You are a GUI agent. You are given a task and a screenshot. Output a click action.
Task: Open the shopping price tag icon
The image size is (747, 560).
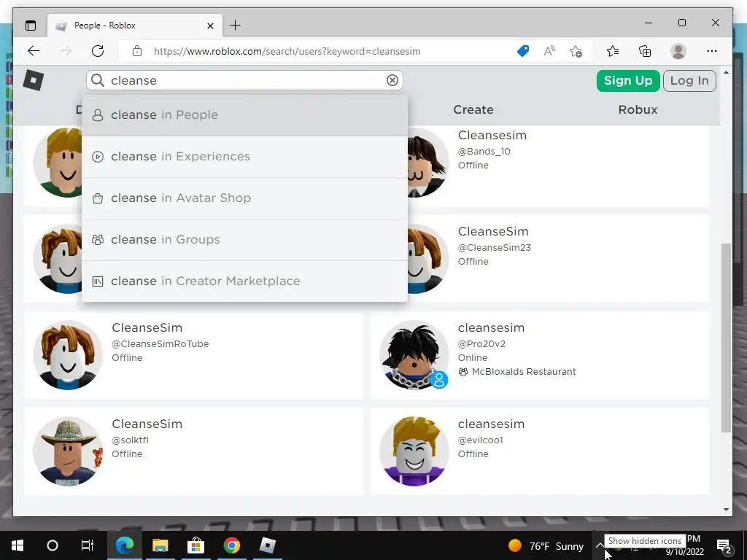pyautogui.click(x=523, y=51)
